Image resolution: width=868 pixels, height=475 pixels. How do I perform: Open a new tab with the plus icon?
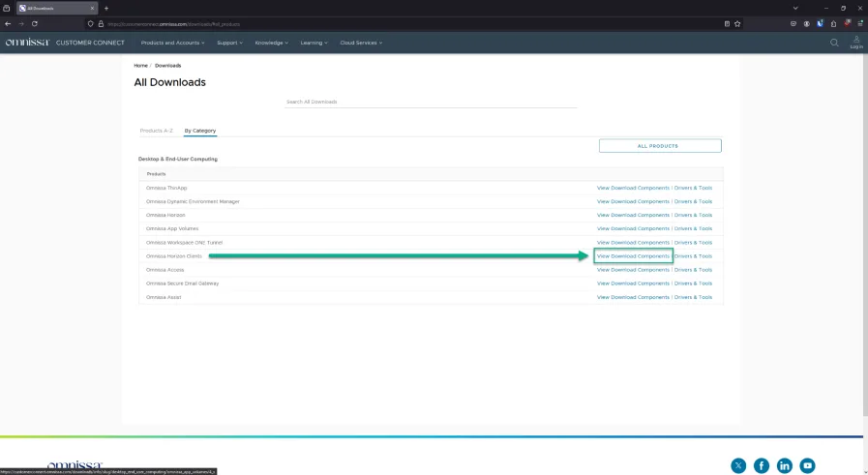coord(106,9)
